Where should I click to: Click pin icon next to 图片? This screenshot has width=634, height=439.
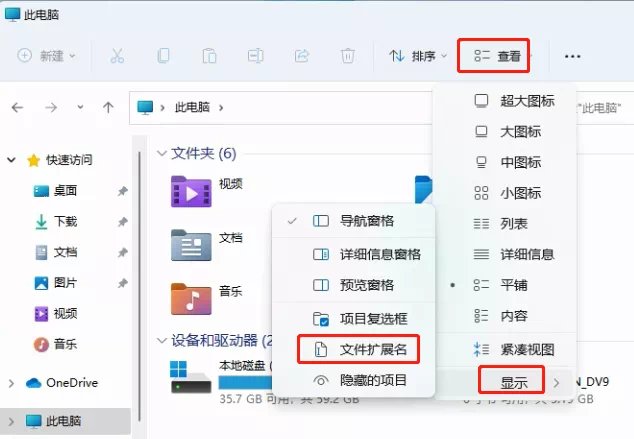[x=123, y=283]
